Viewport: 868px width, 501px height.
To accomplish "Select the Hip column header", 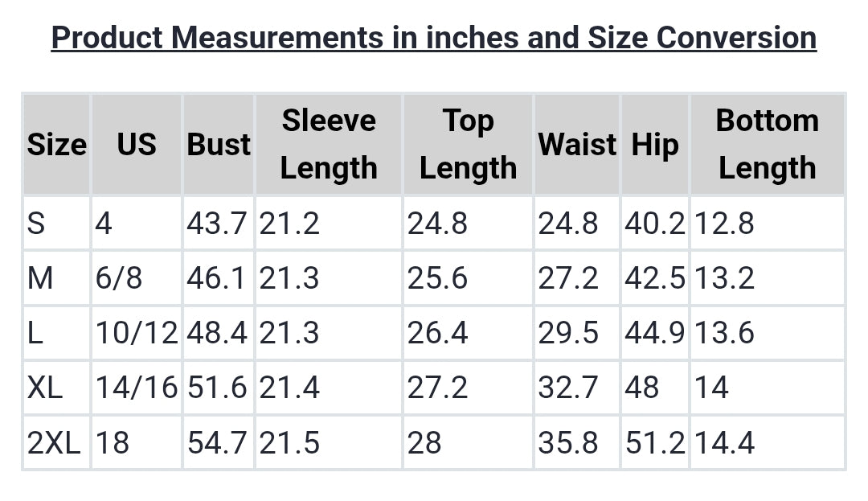I will click(654, 145).
